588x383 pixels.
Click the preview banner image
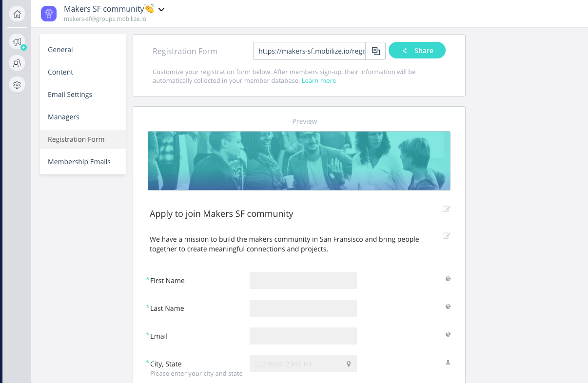(x=299, y=160)
